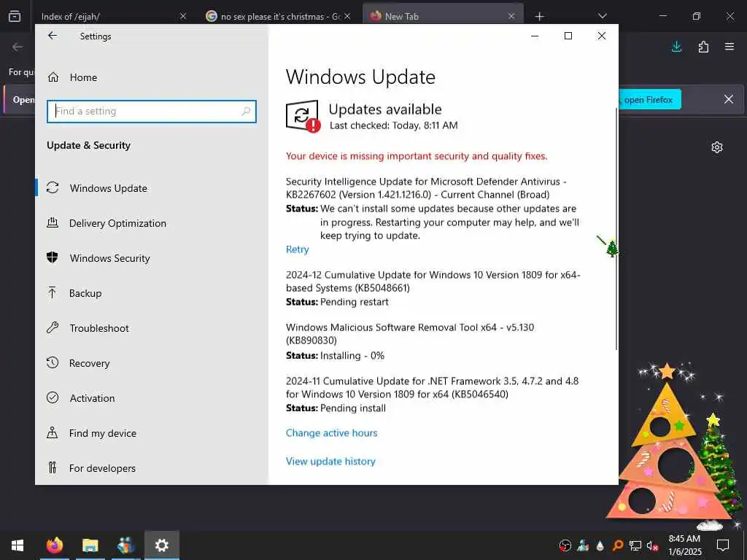Open the Firefox hamburger application menu
Screen dimensions: 747x560
729,47
